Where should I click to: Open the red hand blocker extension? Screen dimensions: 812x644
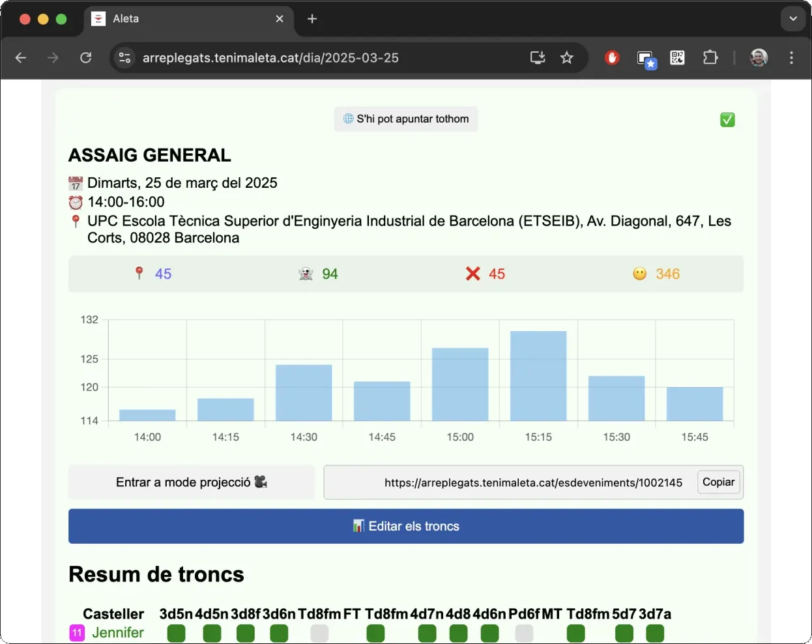tap(611, 58)
